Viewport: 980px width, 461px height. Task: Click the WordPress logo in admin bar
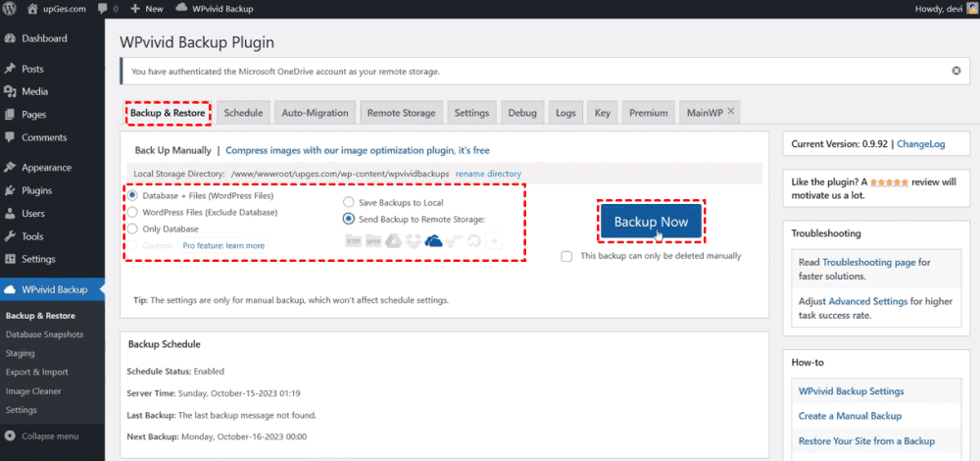point(11,9)
